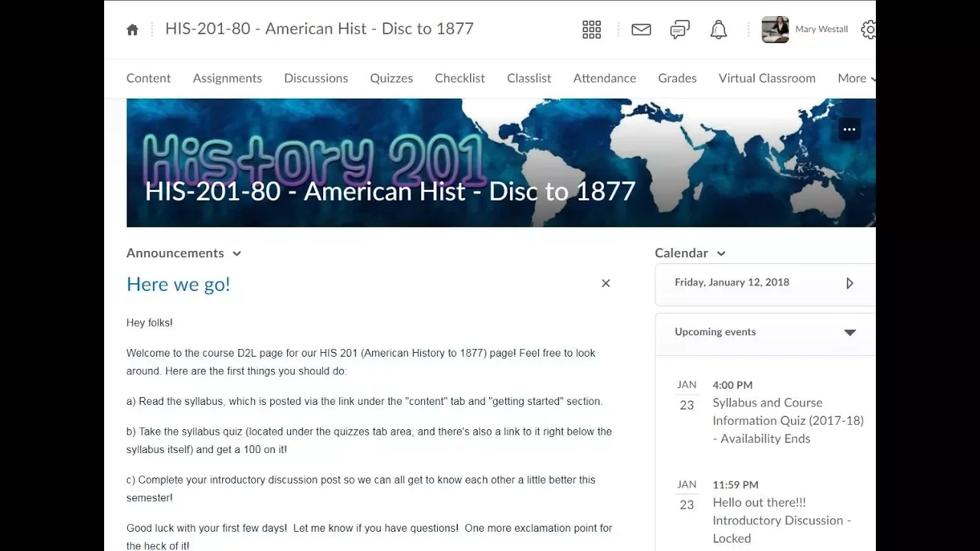The height and width of the screenshot is (551, 980).
Task: Click the Friday, January 12, 2018 date
Action: (732, 282)
